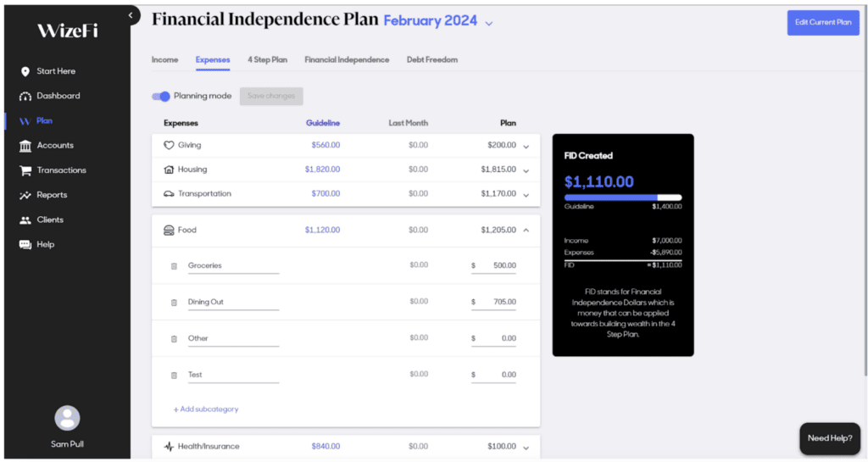Collapse the sidebar with the arrow button
The width and height of the screenshot is (868, 462).
[131, 15]
